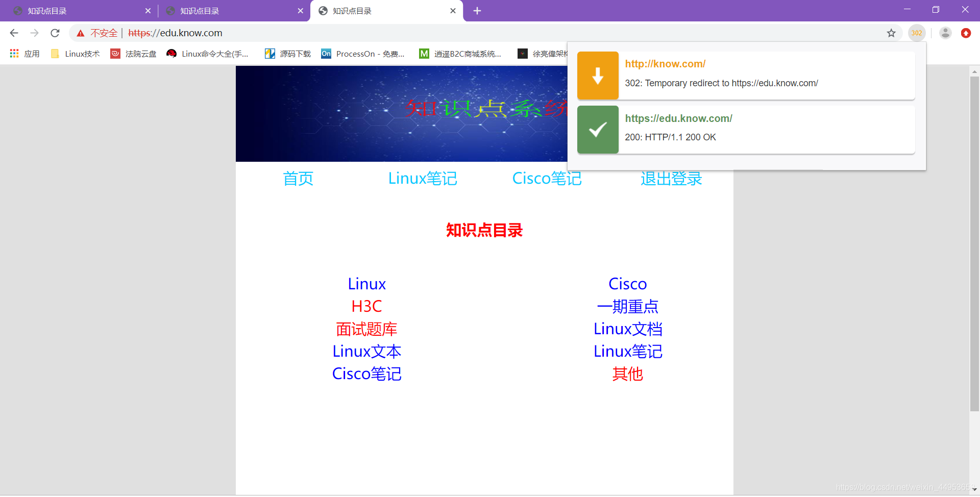
Task: Open the extension showing 302 badge
Action: 917,33
